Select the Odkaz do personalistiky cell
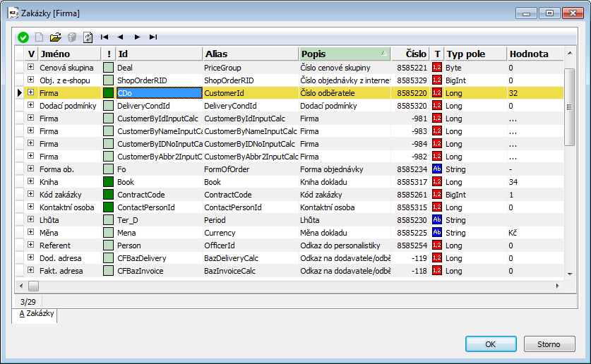 click(345, 245)
